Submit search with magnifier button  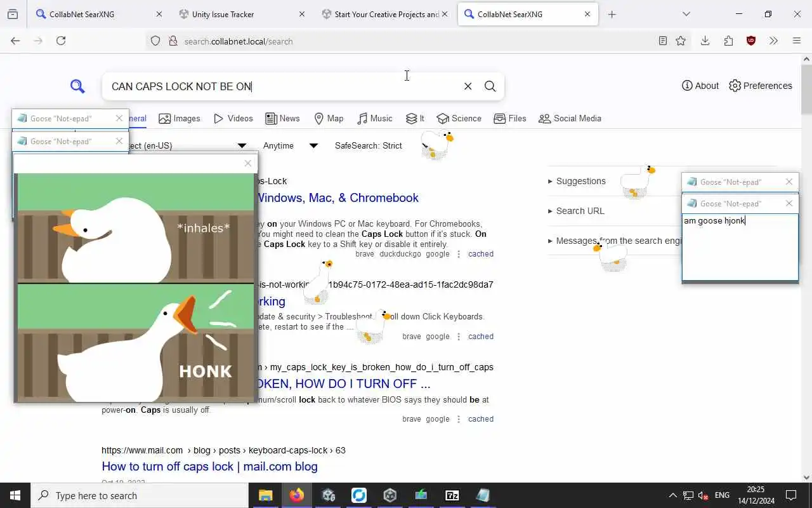tap(490, 86)
